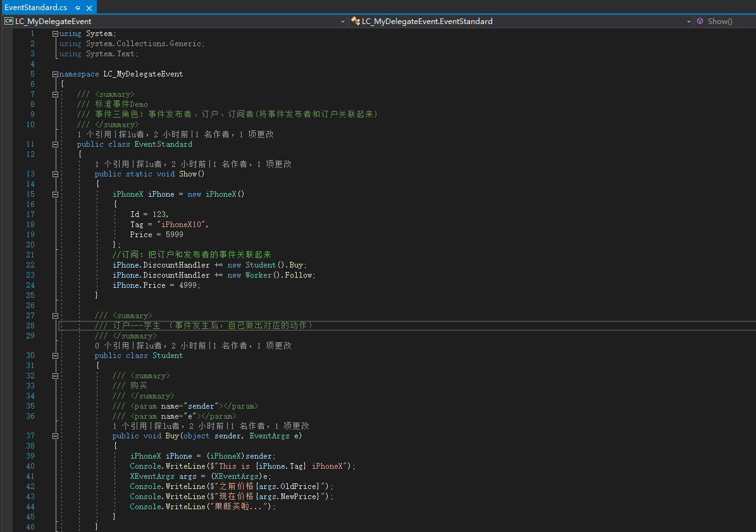Collapse the namespace LC_MyDelegateEvent block
Viewport: 756px width, 532px height.
55,74
